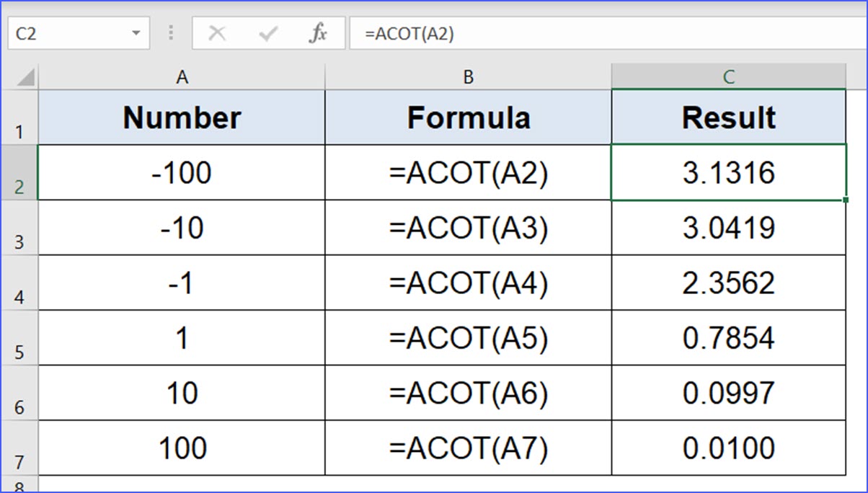868x493 pixels.
Task: Select the Result header cell
Action: 728,117
